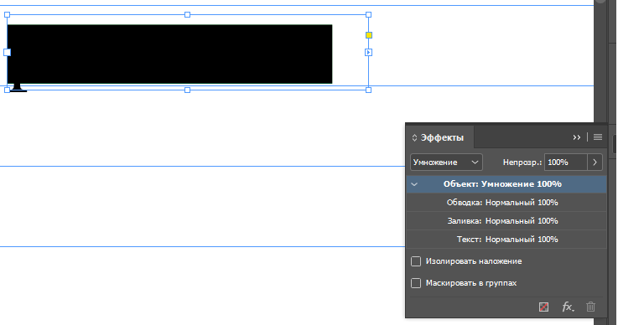The height and width of the screenshot is (325, 644).
Task: Click the trash icon to remove effects
Action: click(590, 307)
